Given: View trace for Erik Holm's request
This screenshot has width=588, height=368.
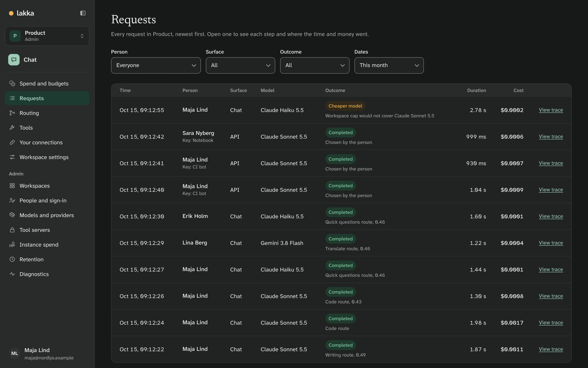Looking at the screenshot, I should pos(551,216).
